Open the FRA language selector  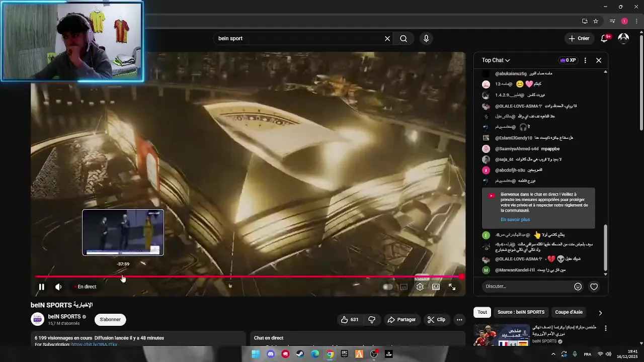587,354
